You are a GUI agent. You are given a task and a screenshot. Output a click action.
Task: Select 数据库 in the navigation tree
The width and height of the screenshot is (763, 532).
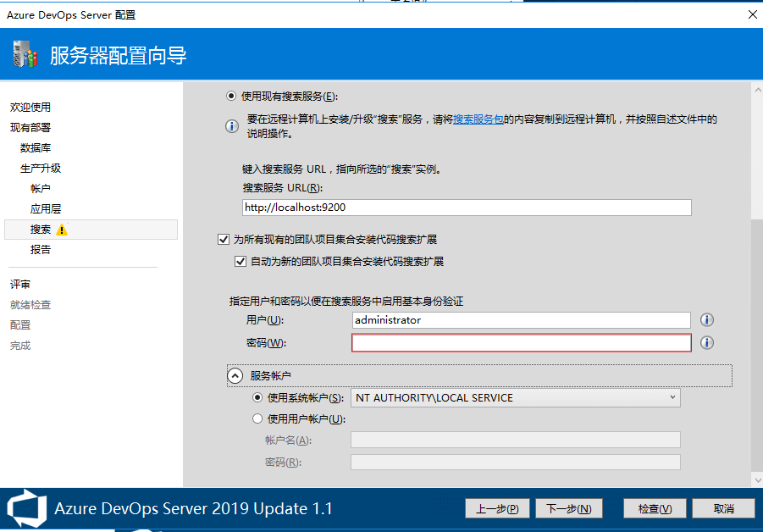36,147
